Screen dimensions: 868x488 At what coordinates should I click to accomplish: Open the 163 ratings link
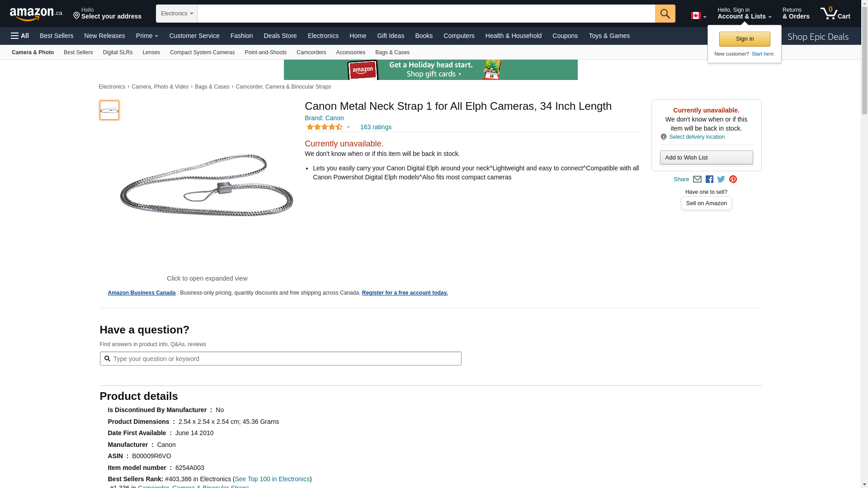(376, 127)
